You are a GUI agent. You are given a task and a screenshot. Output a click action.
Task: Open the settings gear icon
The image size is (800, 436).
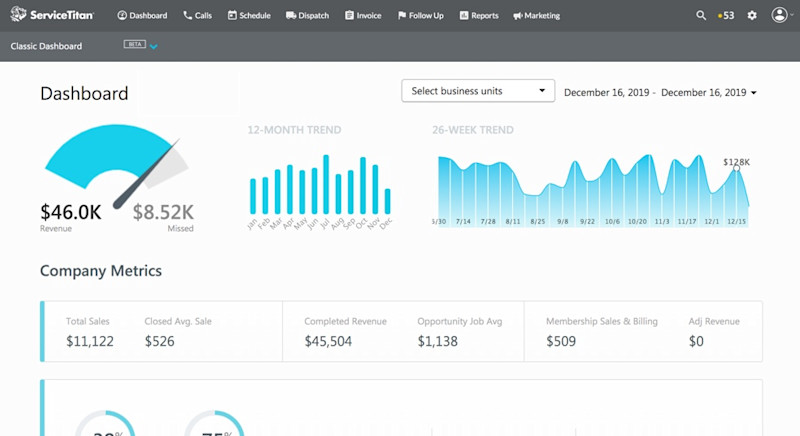(752, 15)
